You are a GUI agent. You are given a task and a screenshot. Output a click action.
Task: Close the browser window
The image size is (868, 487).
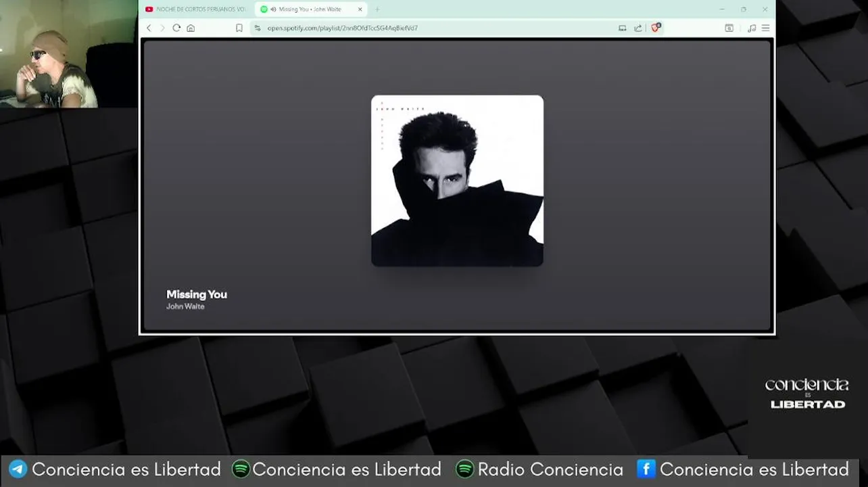pos(765,9)
